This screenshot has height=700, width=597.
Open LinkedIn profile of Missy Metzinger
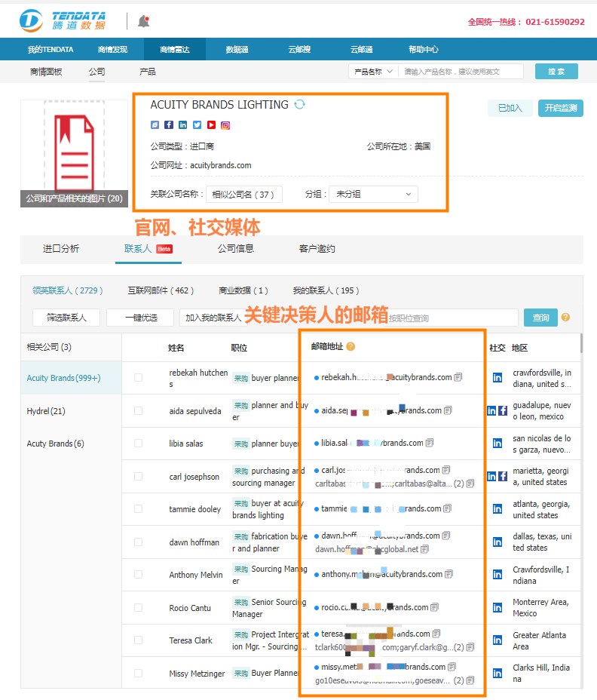pos(497,673)
